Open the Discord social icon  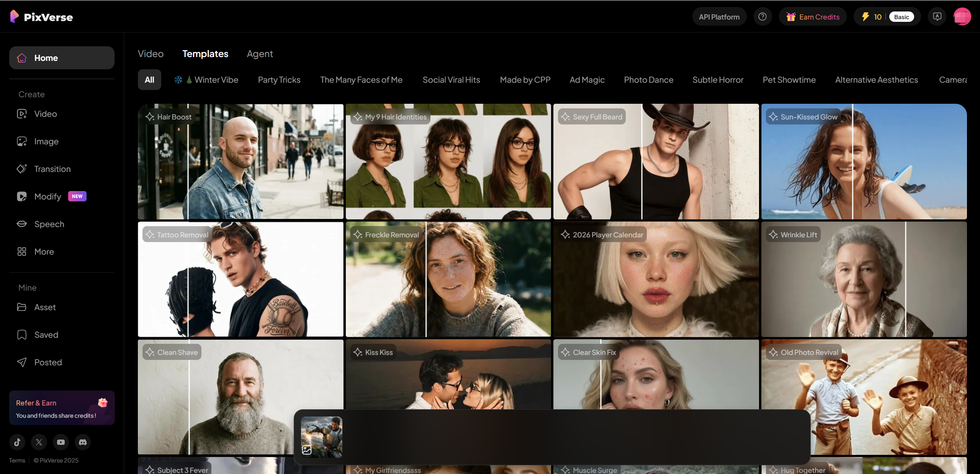tap(83, 442)
